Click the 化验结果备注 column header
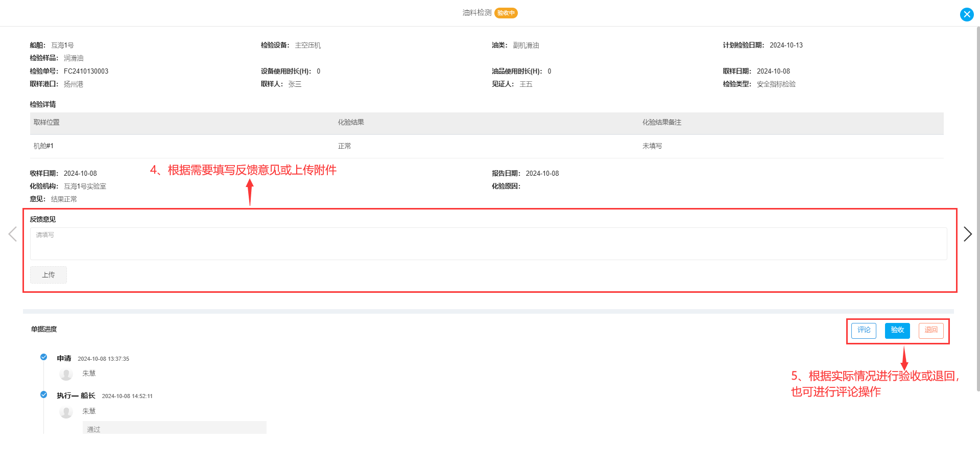 (x=662, y=123)
